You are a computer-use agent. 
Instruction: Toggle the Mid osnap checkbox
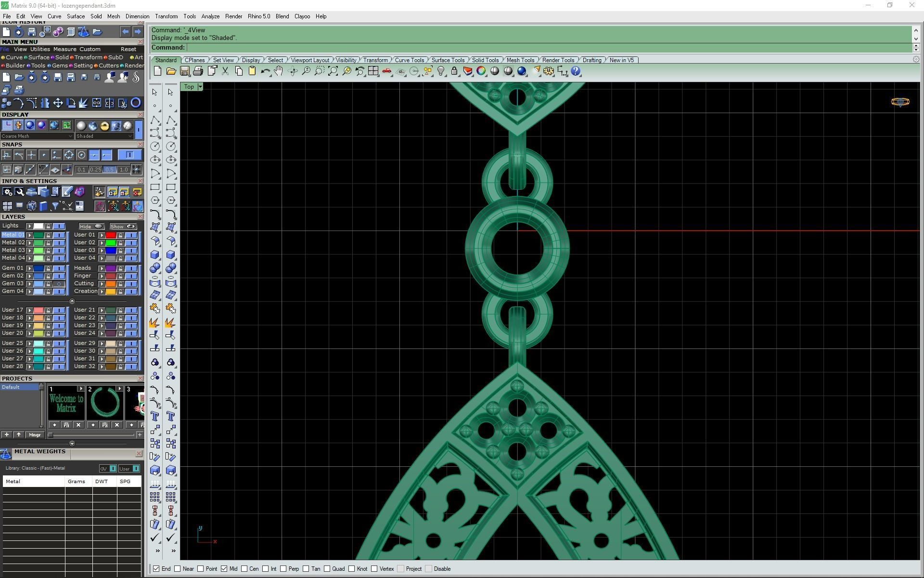224,569
